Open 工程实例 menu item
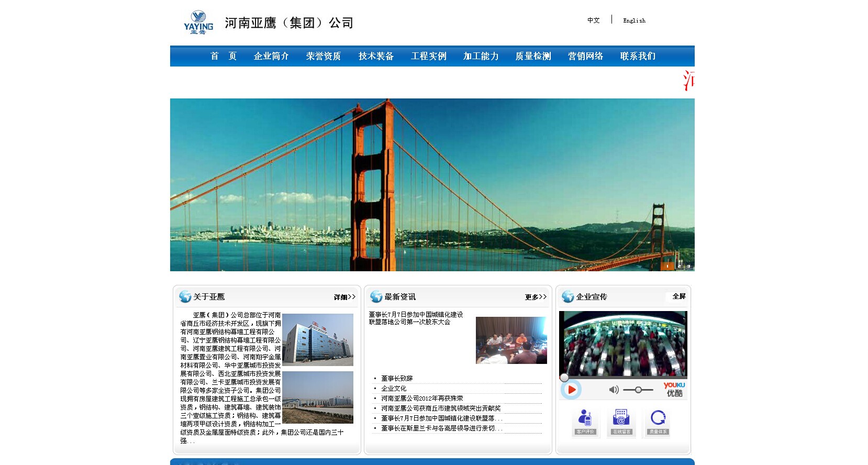Image resolution: width=868 pixels, height=465 pixels. (428, 56)
